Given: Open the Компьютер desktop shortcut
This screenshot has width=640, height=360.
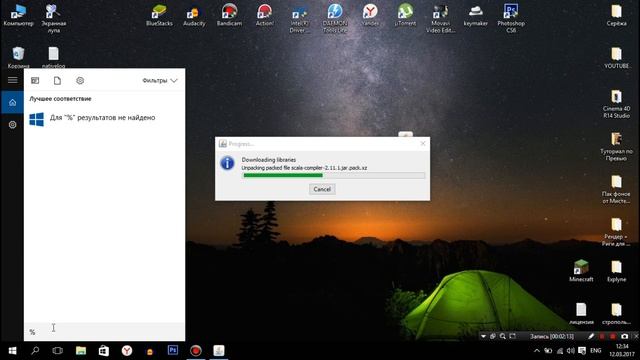Looking at the screenshot, I should click(18, 15).
